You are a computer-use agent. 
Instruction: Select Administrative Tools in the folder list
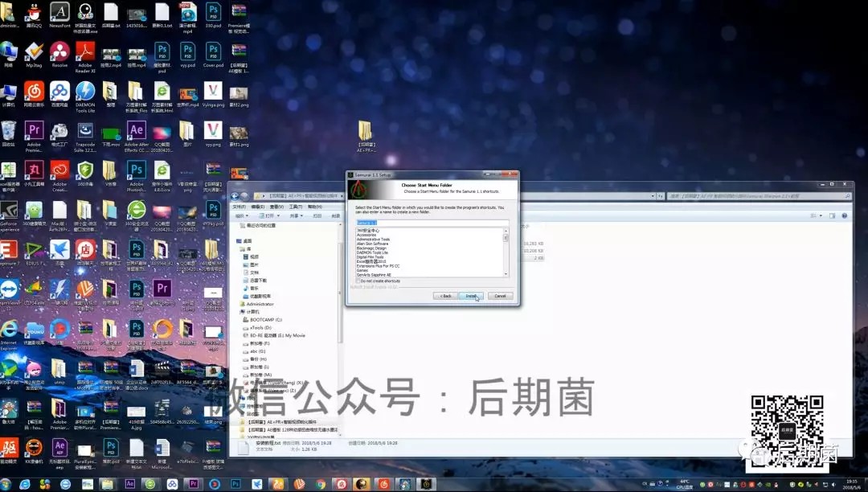click(373, 239)
